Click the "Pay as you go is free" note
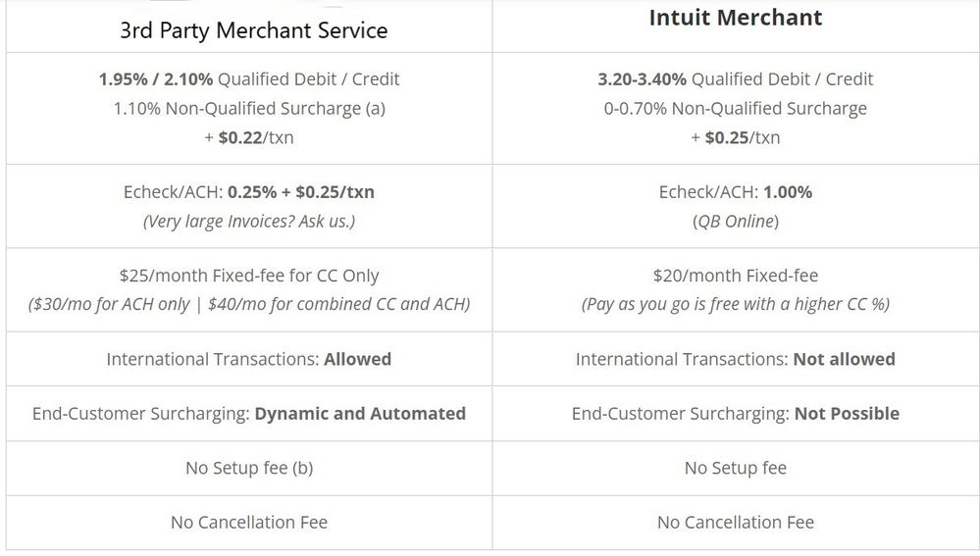The image size is (980, 556). pos(735,304)
